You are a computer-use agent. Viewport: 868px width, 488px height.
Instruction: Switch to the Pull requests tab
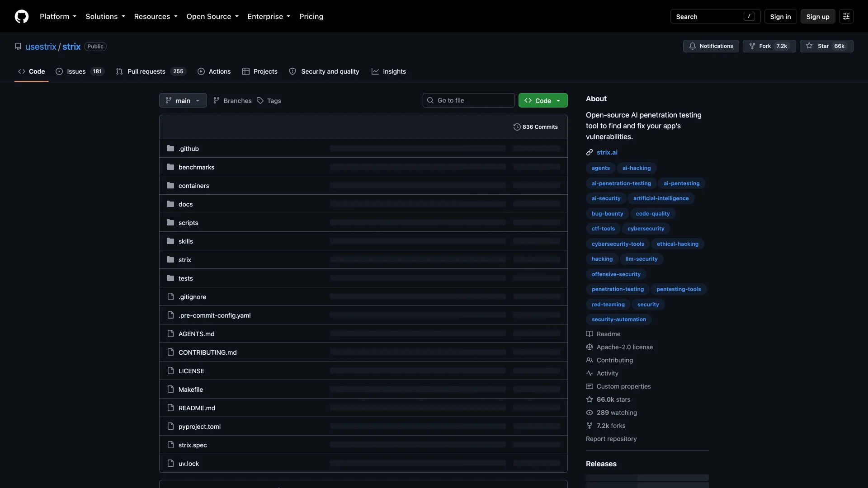(x=151, y=71)
